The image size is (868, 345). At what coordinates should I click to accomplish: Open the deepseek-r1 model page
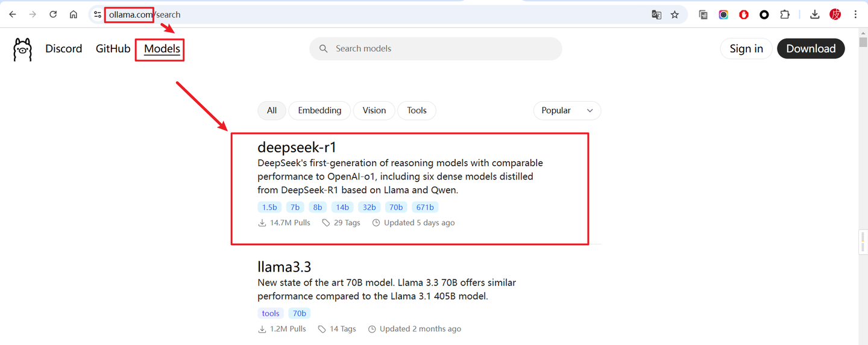(297, 147)
